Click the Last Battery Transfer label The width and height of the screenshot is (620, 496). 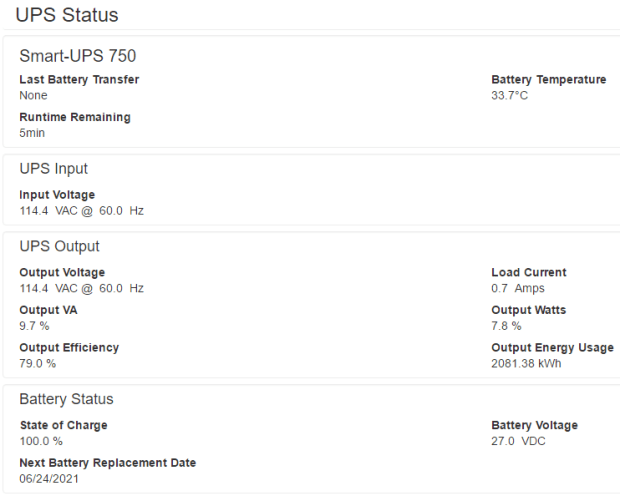pos(79,80)
